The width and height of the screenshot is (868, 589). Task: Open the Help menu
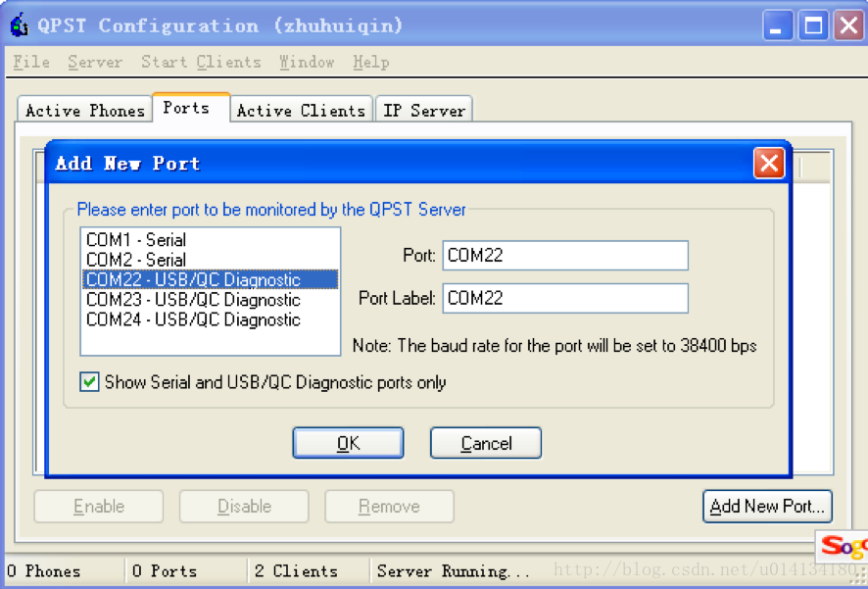(x=371, y=62)
